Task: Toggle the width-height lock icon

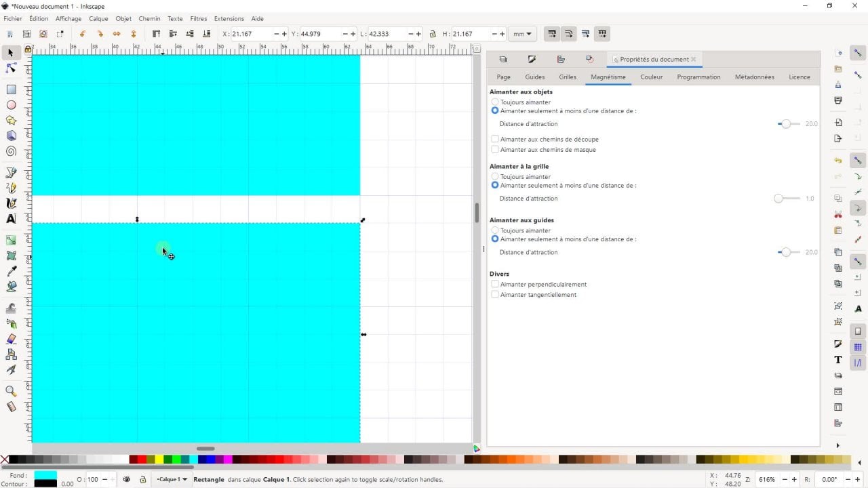Action: [433, 34]
